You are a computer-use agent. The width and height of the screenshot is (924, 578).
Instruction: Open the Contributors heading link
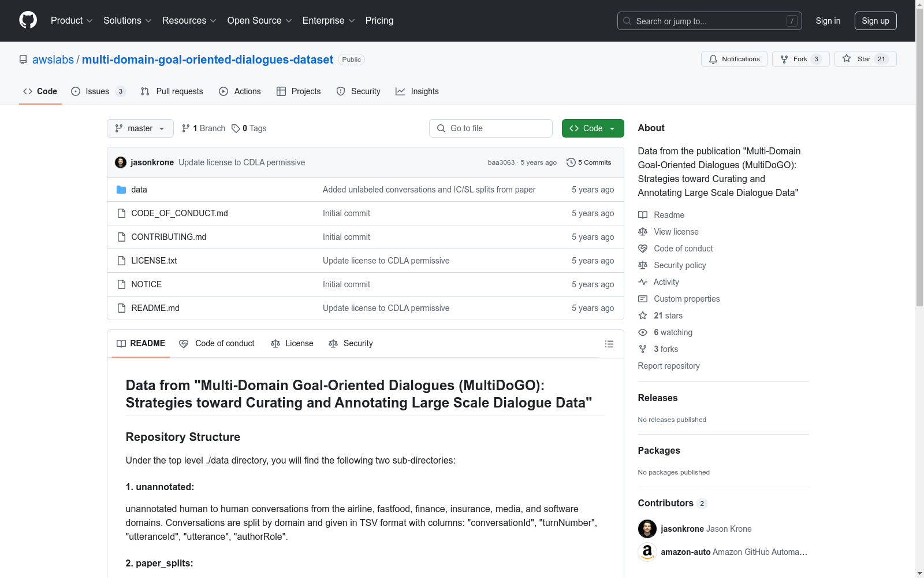coord(673,503)
